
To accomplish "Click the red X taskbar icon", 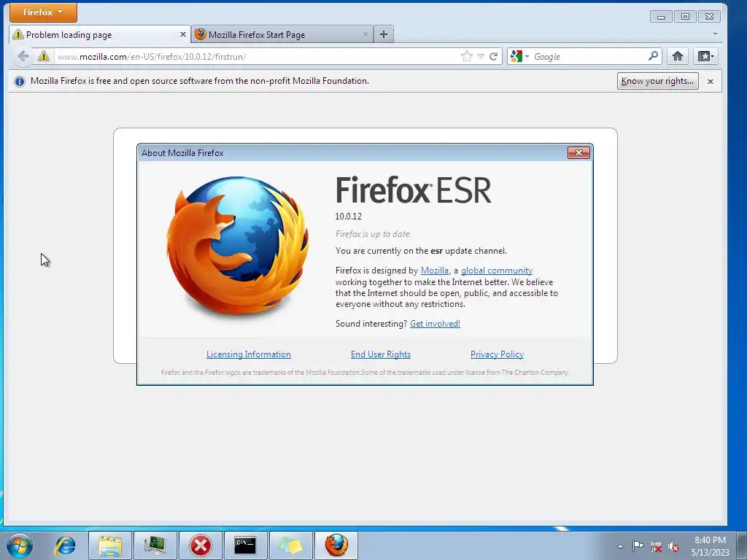I will (x=201, y=545).
